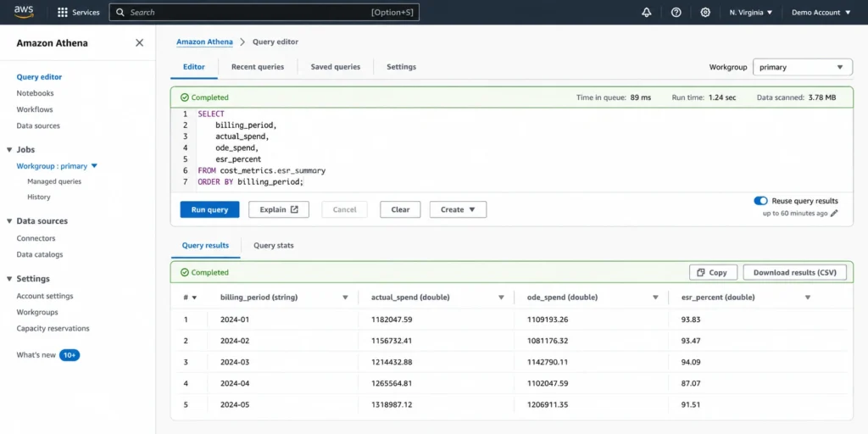Click the esr_percent value 93.83

(x=691, y=320)
